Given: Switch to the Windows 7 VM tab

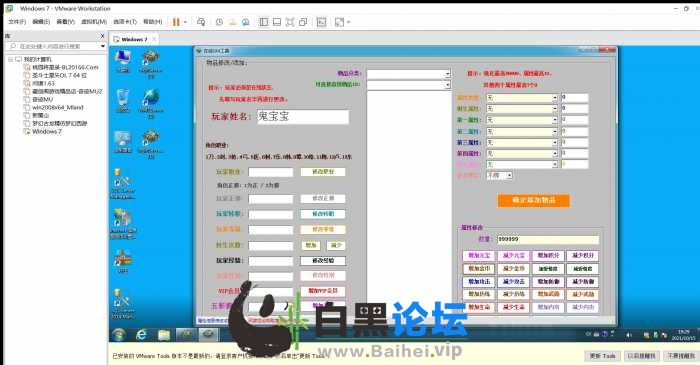Looking at the screenshot, I should tap(134, 39).
